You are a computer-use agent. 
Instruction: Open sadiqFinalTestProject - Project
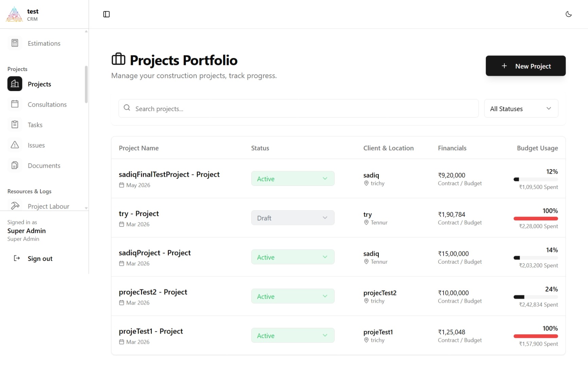click(169, 174)
